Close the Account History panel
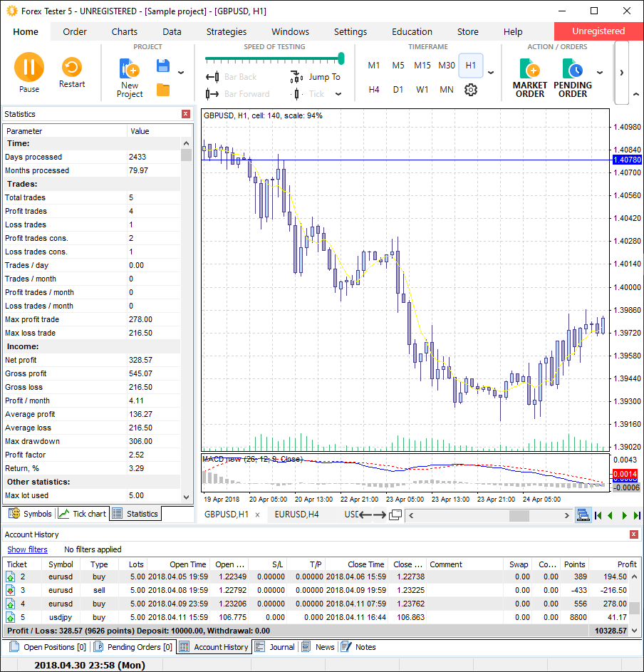Viewport: 644px width, 672px height. coord(634,534)
